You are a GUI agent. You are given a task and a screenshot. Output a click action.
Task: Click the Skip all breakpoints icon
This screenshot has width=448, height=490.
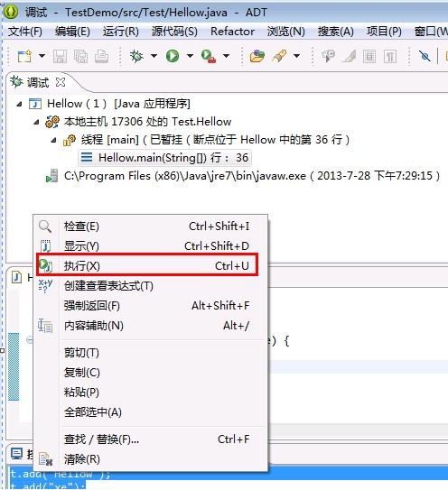[425, 56]
